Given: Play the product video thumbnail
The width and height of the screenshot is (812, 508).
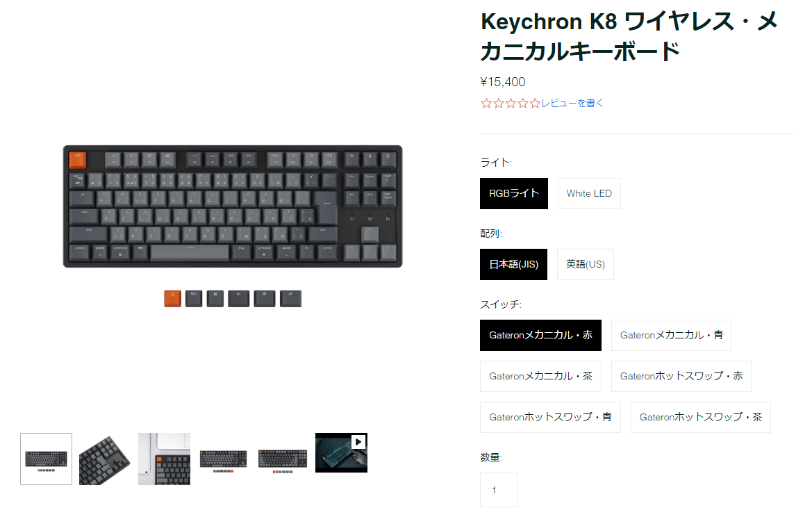Looking at the screenshot, I should 341,452.
